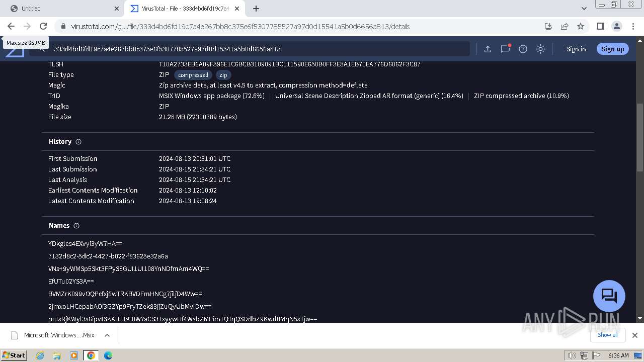This screenshot has width=644, height=362.
Task: Share this page icon
Action: pos(565,26)
